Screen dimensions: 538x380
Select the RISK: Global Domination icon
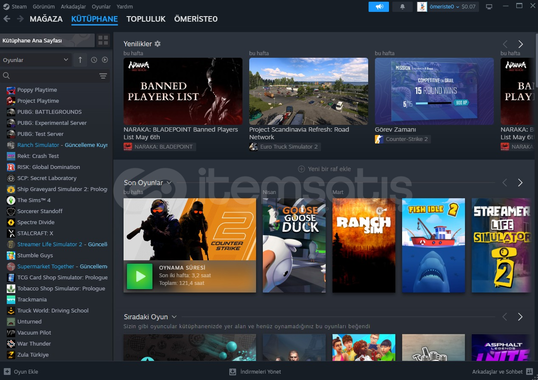point(11,167)
